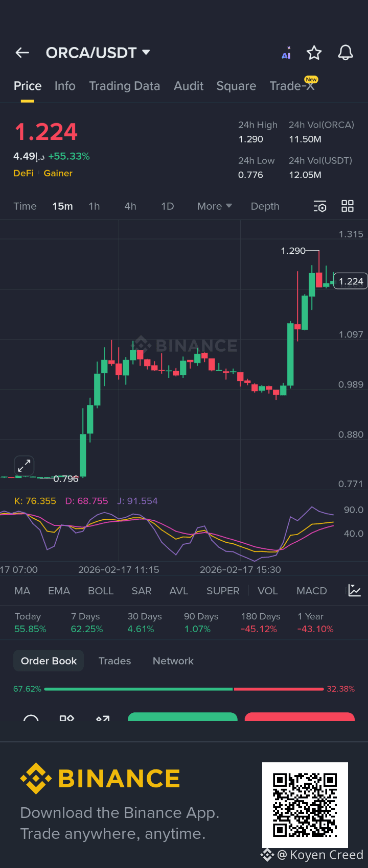Open the Trading Data tab

pos(125,86)
